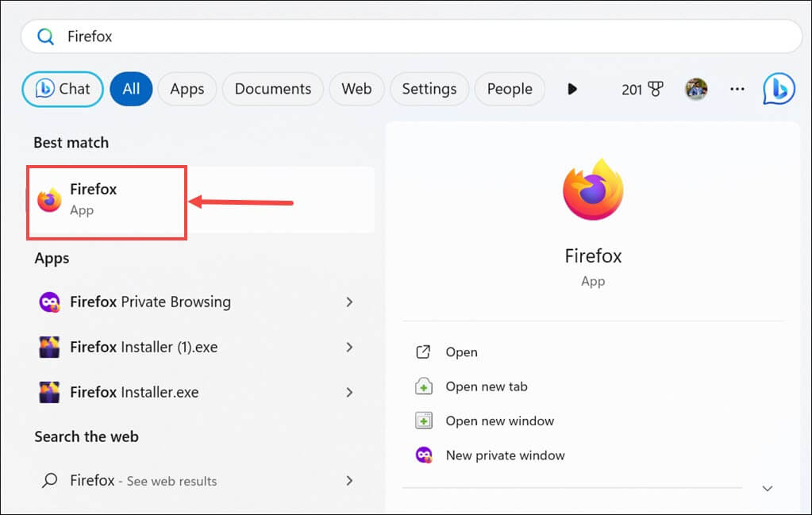Expand Firefox Private Browsing chevron
This screenshot has height=515, width=812.
[x=349, y=302]
